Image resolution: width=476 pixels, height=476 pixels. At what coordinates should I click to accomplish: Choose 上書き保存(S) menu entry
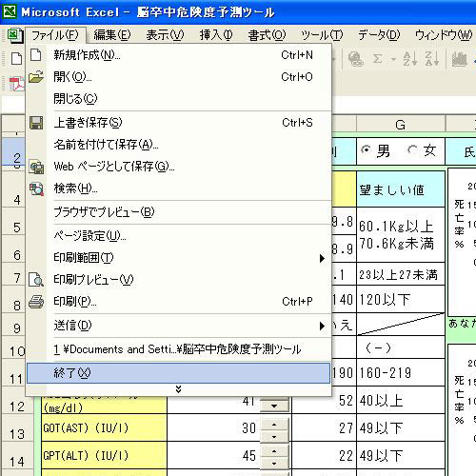coord(179,123)
